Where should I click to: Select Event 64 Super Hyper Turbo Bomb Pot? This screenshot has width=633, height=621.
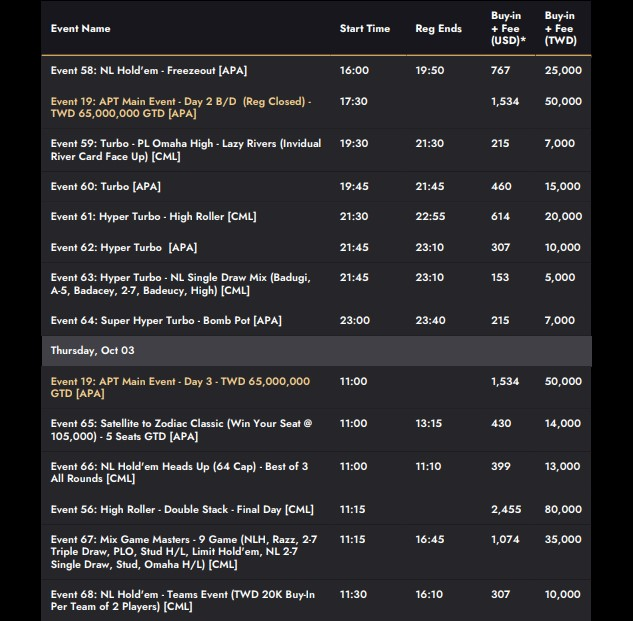click(x=166, y=321)
